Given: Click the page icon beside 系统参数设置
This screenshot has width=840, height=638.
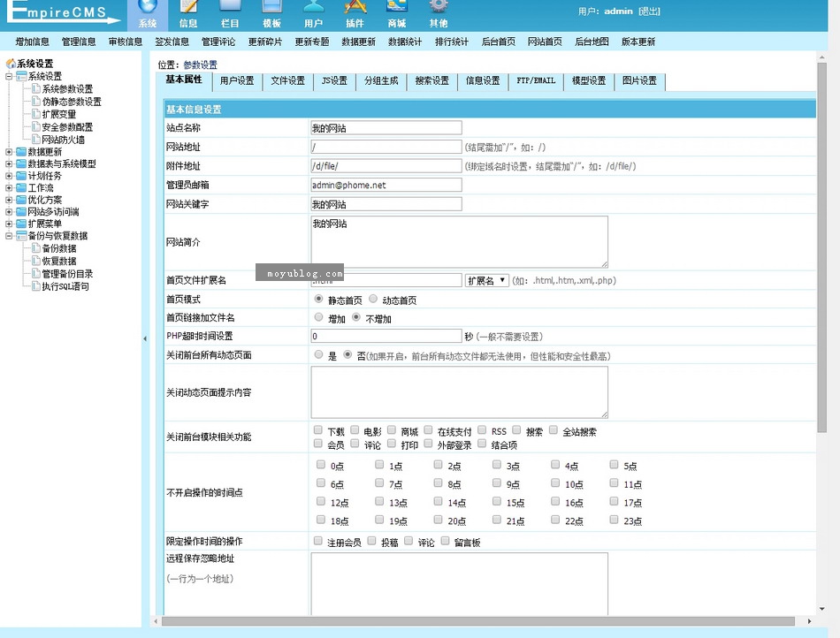Looking at the screenshot, I should tap(36, 88).
